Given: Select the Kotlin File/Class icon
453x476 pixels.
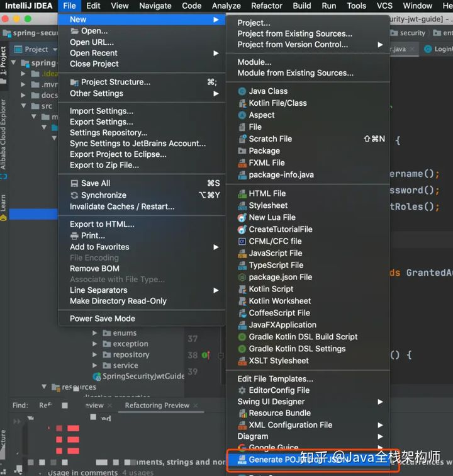Looking at the screenshot, I should (242, 103).
